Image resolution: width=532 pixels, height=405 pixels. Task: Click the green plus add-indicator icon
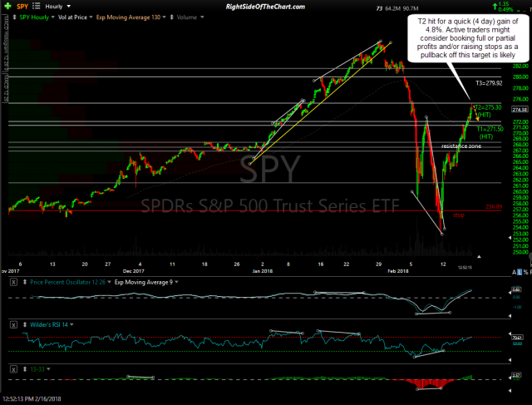7,6
